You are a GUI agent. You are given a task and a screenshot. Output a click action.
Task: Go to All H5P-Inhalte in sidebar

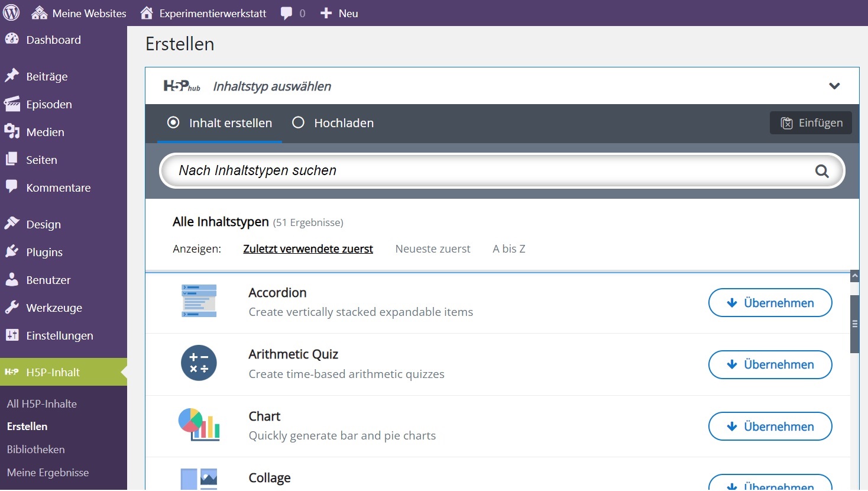[42, 404]
